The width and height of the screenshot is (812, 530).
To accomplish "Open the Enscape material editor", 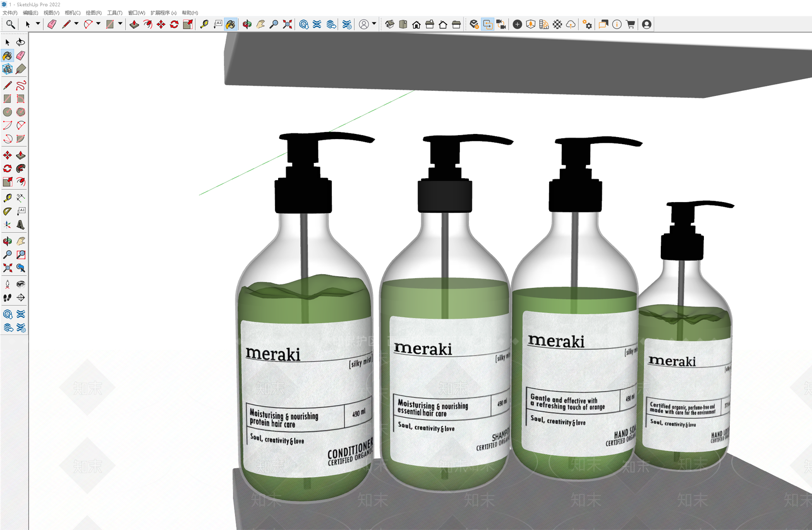I will click(544, 24).
